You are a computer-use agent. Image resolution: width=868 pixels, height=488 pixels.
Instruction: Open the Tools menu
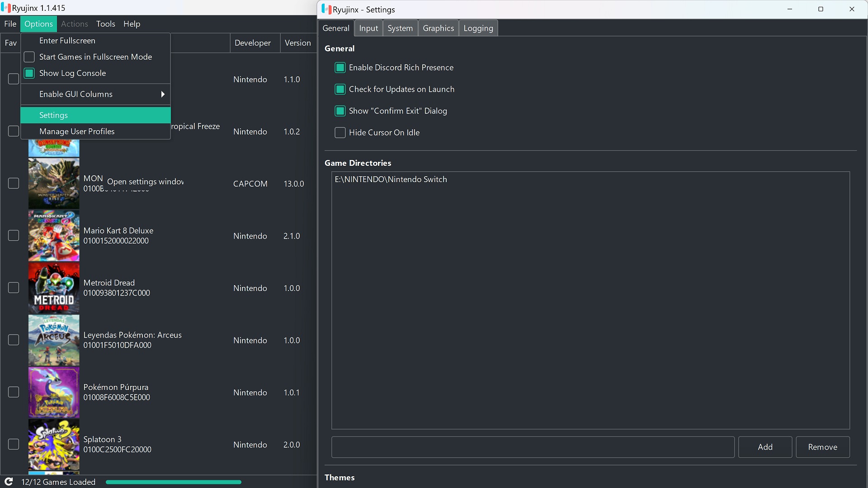click(x=105, y=24)
